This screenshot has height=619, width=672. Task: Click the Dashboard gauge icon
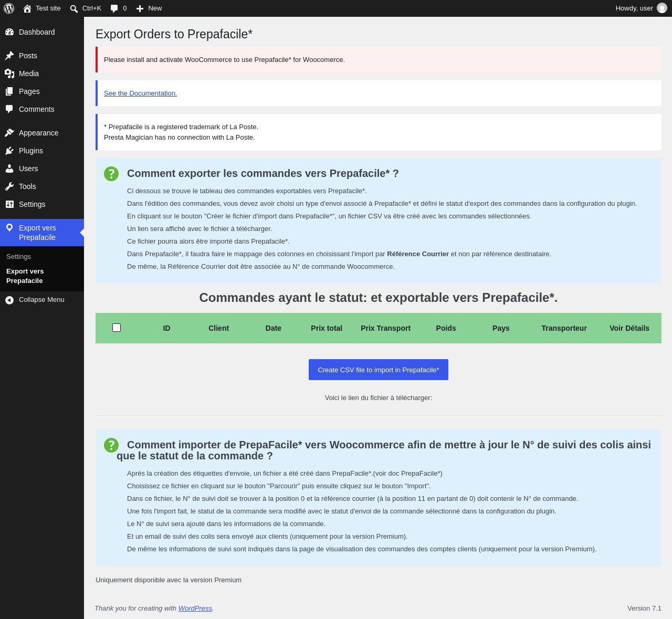pyautogui.click(x=9, y=32)
